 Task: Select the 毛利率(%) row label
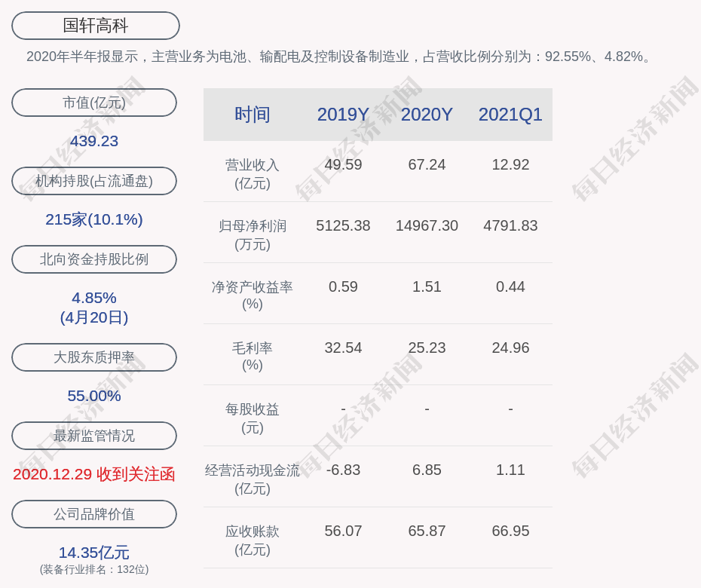[x=253, y=357]
